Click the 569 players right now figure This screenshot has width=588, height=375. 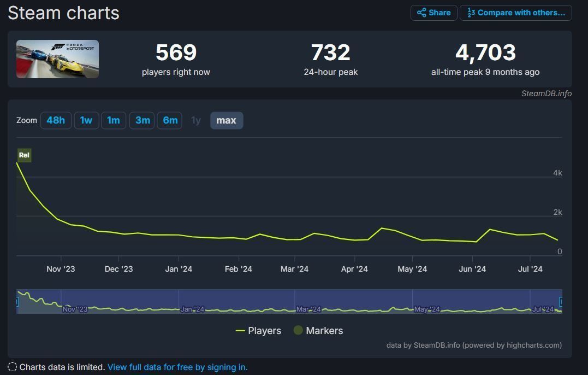(176, 52)
